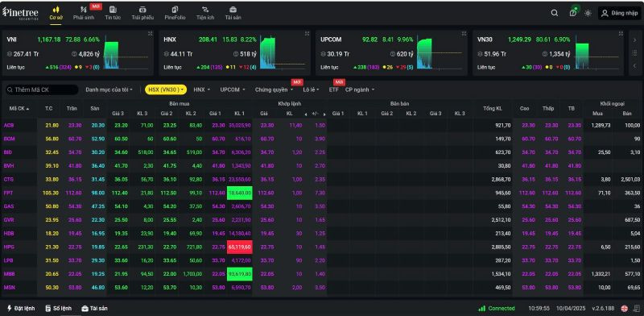
Task: Open the Trái phiếu bonds tab
Action: (x=142, y=13)
